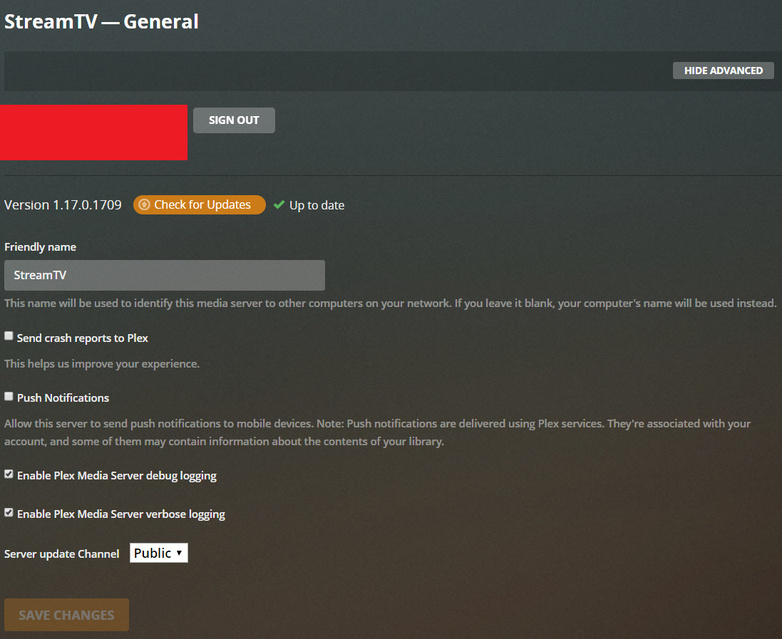Focus the Friendly name text field
The width and height of the screenshot is (782, 639).
click(x=165, y=275)
